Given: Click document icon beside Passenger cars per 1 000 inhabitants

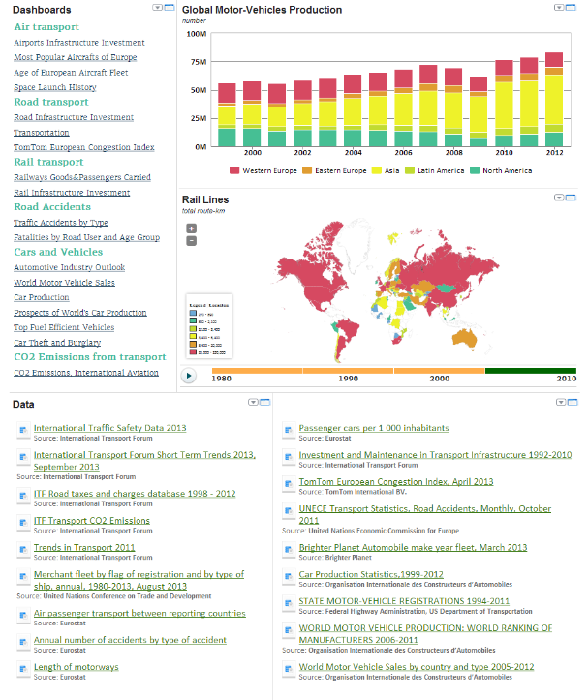Looking at the screenshot, I should 290,429.
